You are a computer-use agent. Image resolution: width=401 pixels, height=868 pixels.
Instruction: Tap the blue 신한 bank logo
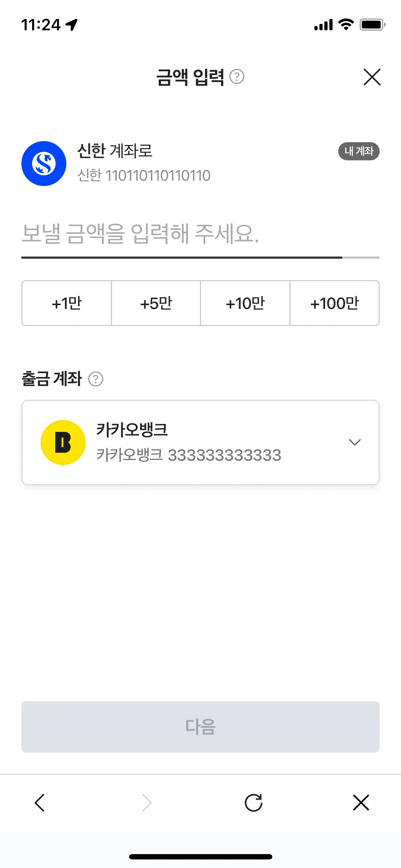44,164
